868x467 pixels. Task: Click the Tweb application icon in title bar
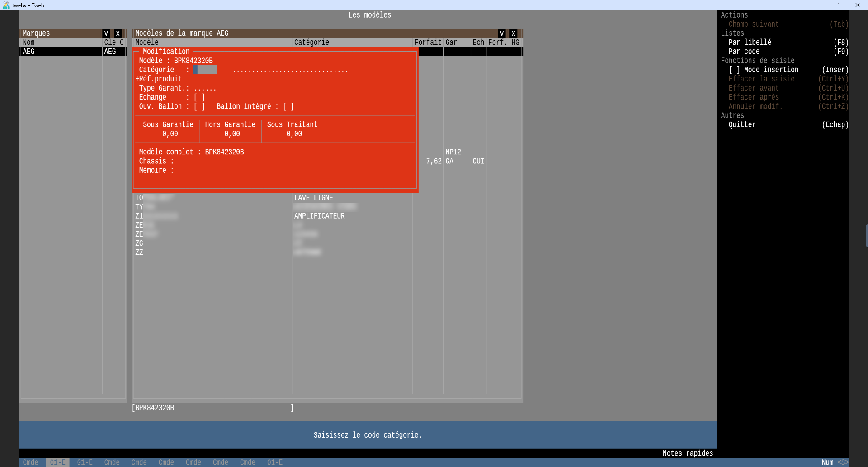click(6, 5)
